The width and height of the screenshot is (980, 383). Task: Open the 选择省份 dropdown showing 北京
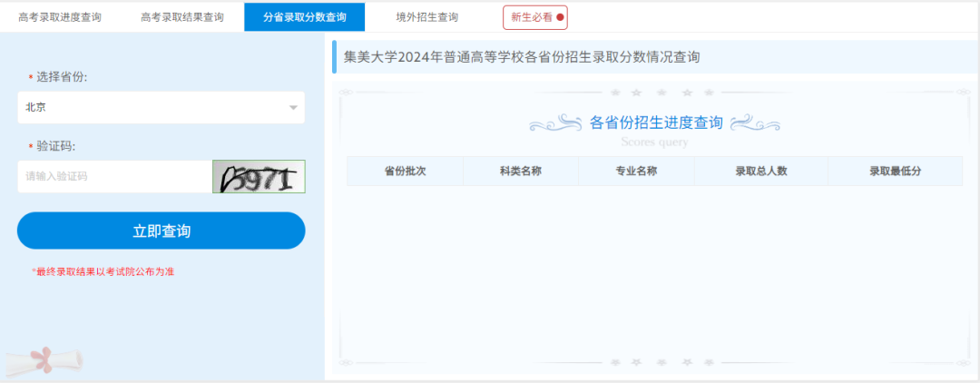(x=162, y=107)
